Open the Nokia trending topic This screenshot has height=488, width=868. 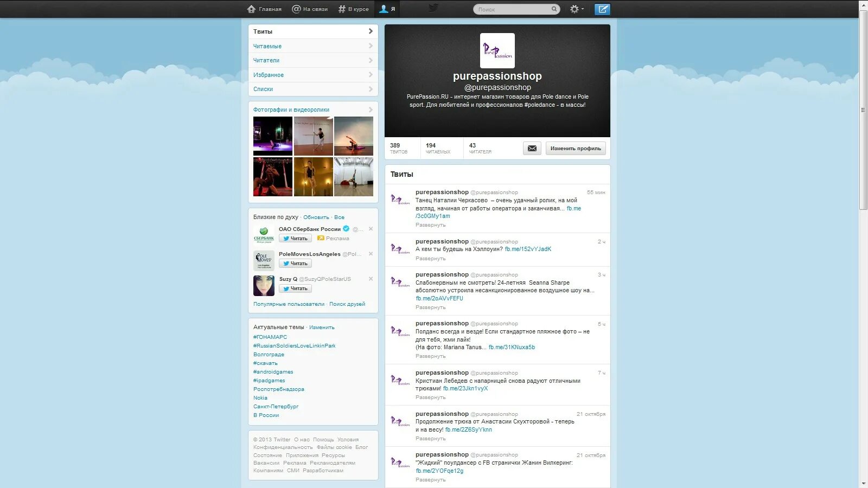(x=260, y=398)
